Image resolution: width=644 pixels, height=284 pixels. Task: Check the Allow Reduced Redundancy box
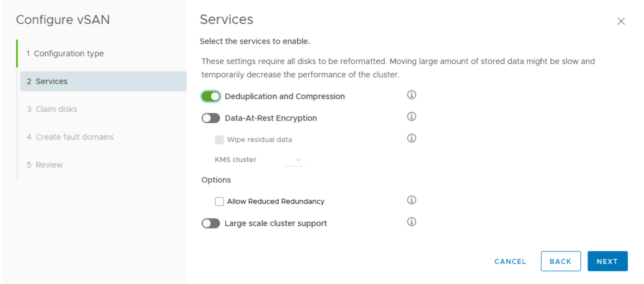[219, 202]
